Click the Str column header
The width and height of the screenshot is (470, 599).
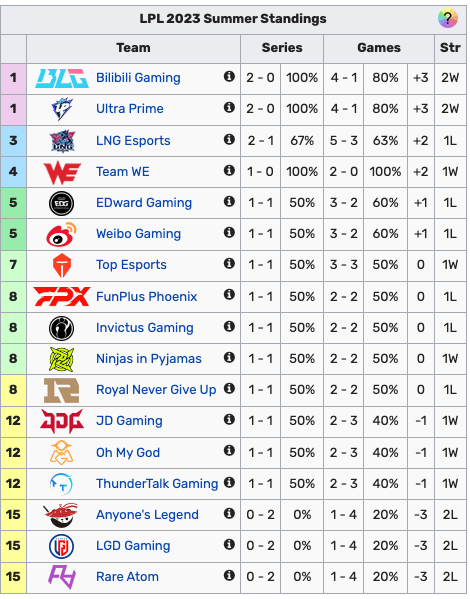tap(450, 48)
